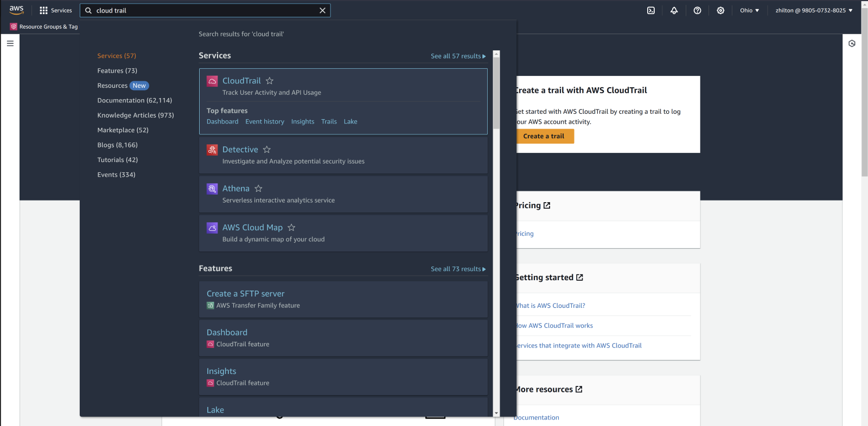This screenshot has height=426, width=868.
Task: Click the Create a trail button
Action: coord(544,136)
